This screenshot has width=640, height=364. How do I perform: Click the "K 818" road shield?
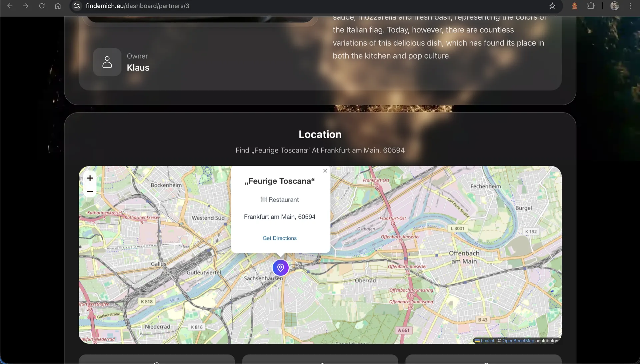pyautogui.click(x=147, y=301)
